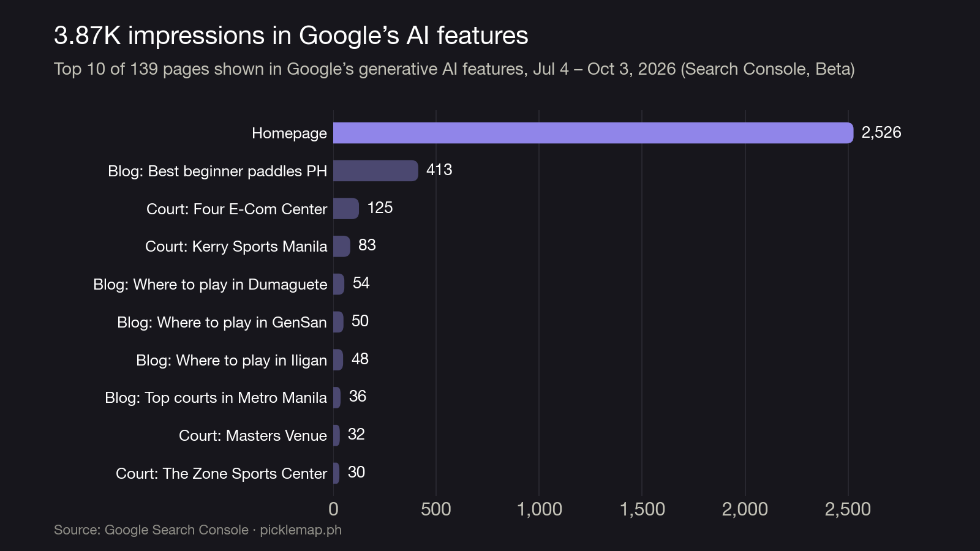This screenshot has height=551, width=980.
Task: Click the x-axis tick label '1,000'
Action: 540,509
